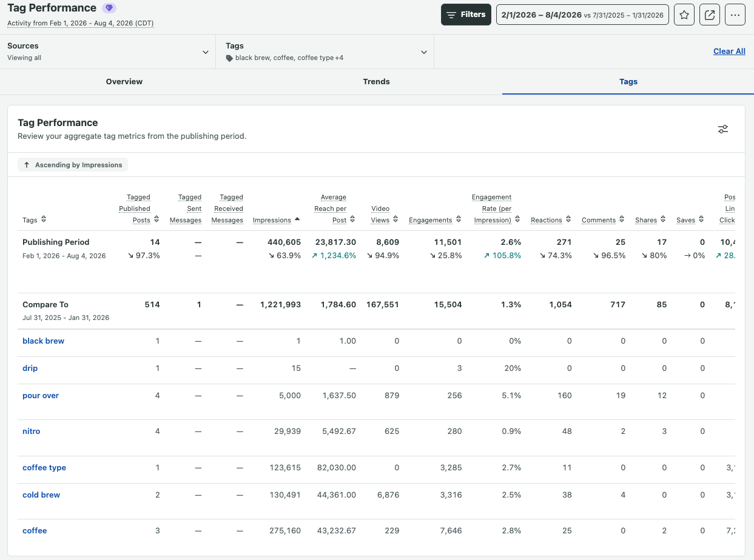The width and height of the screenshot is (754, 560).
Task: Click the star favorite icon
Action: pyautogui.click(x=684, y=15)
